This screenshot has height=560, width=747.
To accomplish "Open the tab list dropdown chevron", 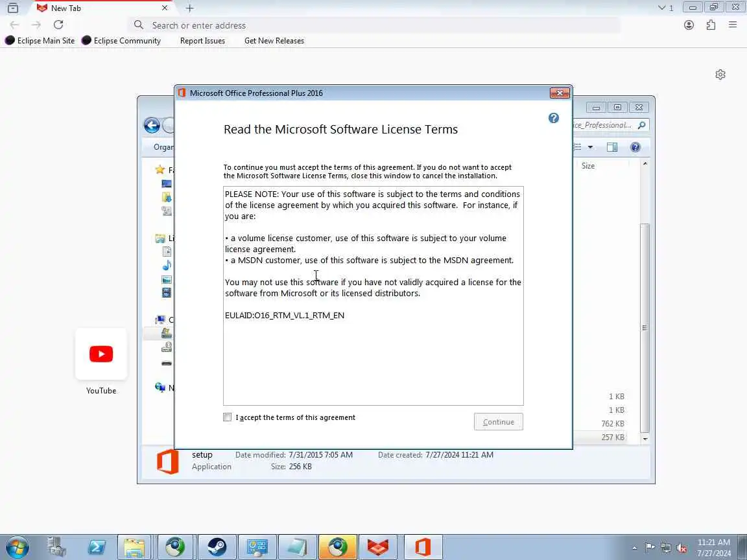I will click(661, 8).
